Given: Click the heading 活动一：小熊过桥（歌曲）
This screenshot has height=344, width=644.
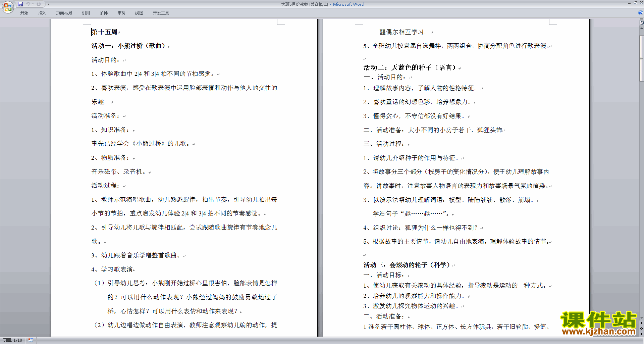Looking at the screenshot, I should [129, 46].
